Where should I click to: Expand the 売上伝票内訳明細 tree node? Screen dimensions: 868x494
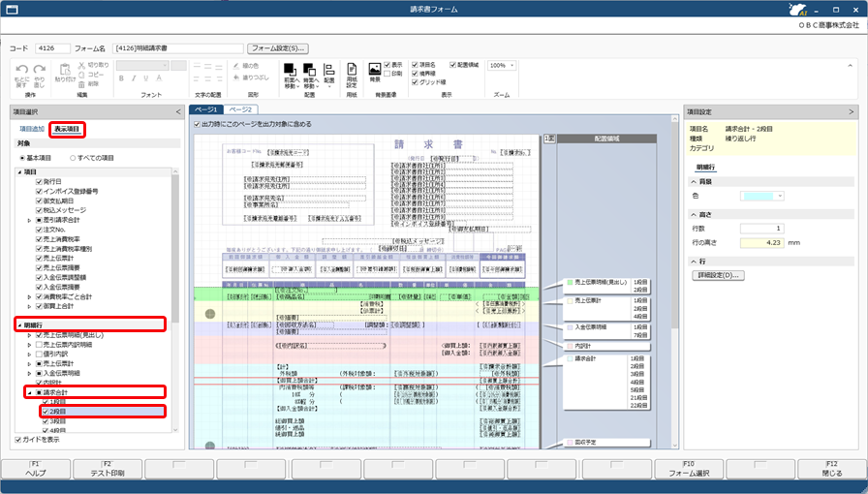(x=29, y=345)
